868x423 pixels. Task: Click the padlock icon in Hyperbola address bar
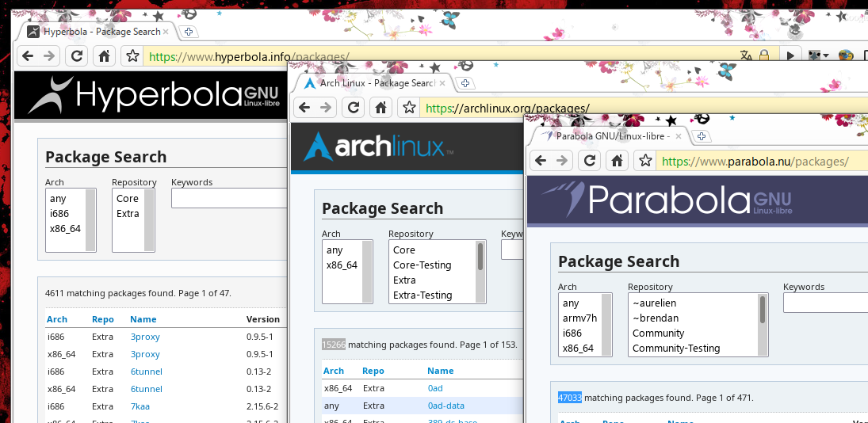[x=764, y=56]
